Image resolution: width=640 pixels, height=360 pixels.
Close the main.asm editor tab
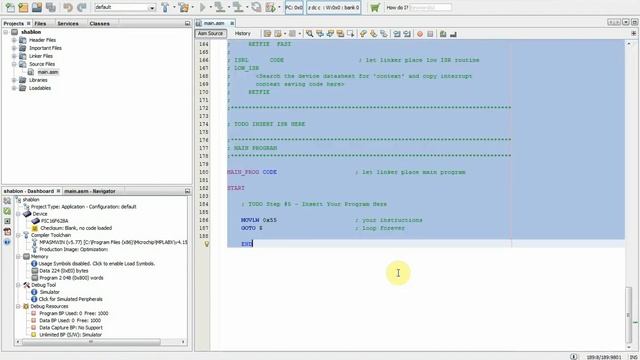tap(232, 23)
